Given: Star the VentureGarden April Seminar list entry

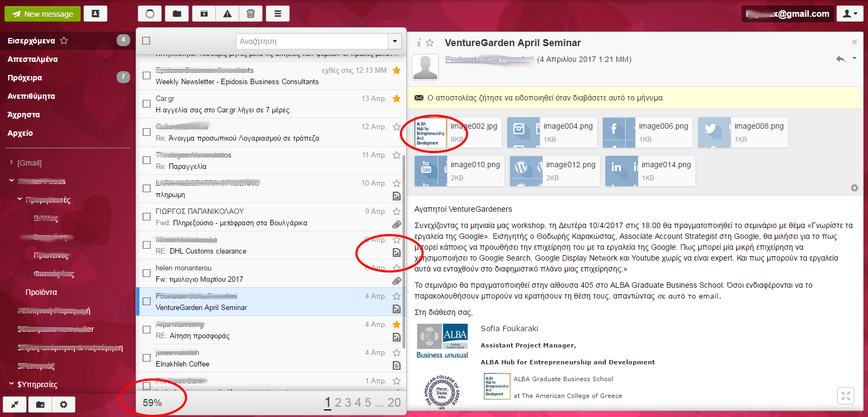Looking at the screenshot, I should click(x=397, y=296).
